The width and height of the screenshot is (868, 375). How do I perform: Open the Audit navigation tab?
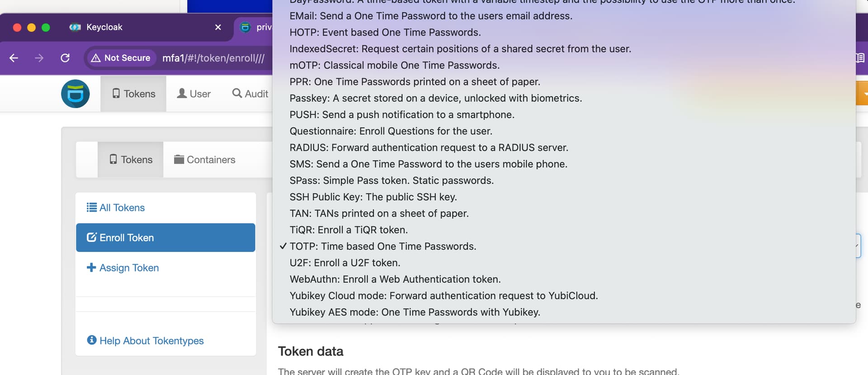[250, 94]
